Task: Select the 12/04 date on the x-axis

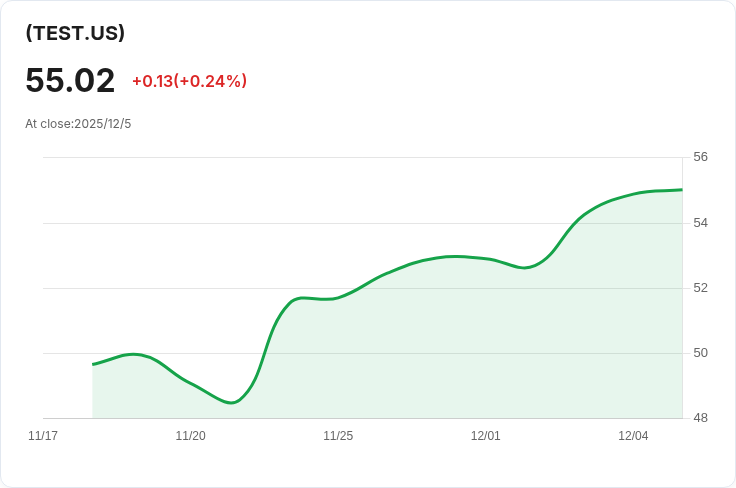Action: (x=633, y=436)
